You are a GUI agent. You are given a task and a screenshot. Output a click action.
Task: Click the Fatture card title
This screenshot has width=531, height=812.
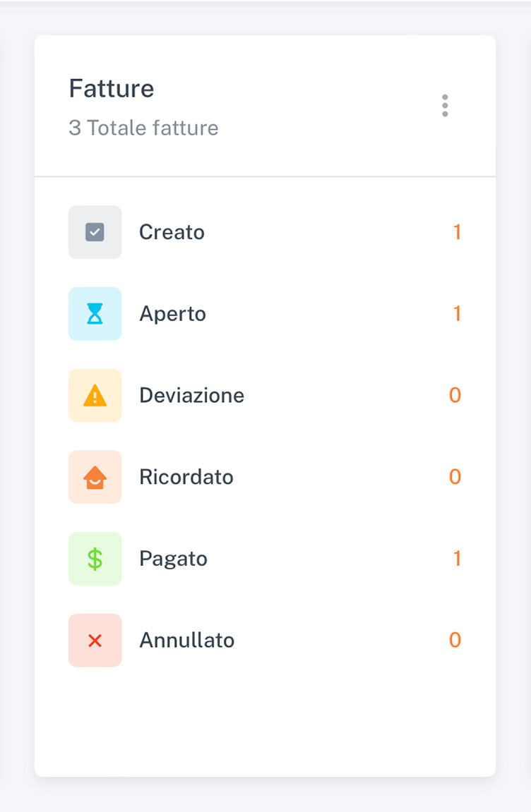coord(112,89)
